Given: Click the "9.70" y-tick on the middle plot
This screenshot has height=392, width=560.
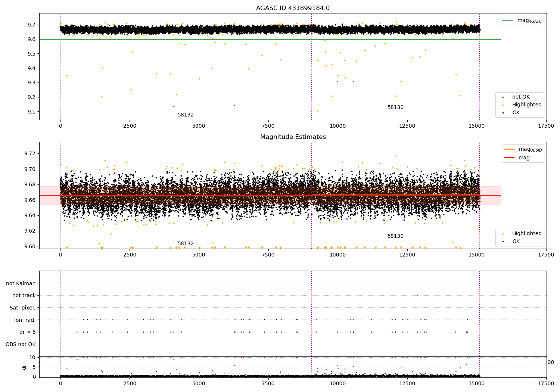Looking at the screenshot, I should coord(30,169).
